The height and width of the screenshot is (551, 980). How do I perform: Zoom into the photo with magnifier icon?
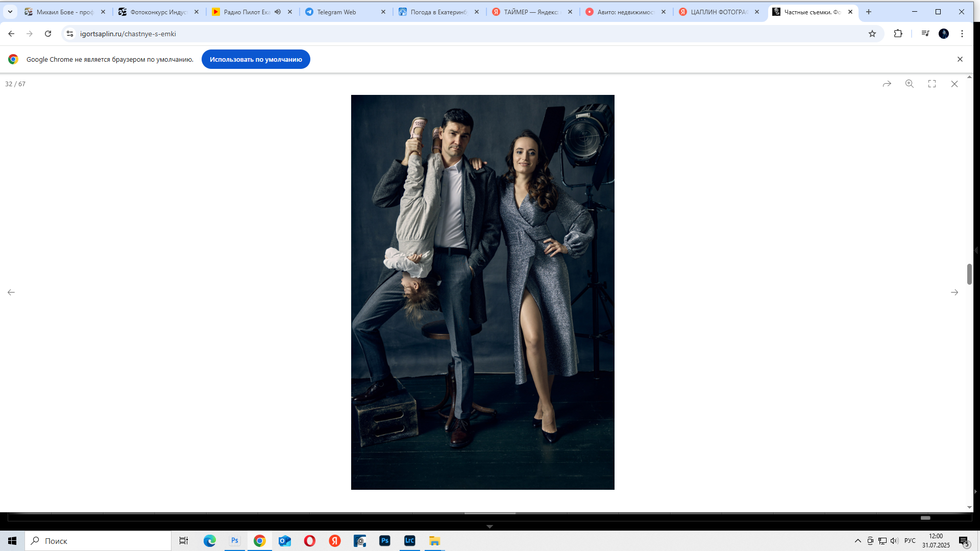click(910, 84)
